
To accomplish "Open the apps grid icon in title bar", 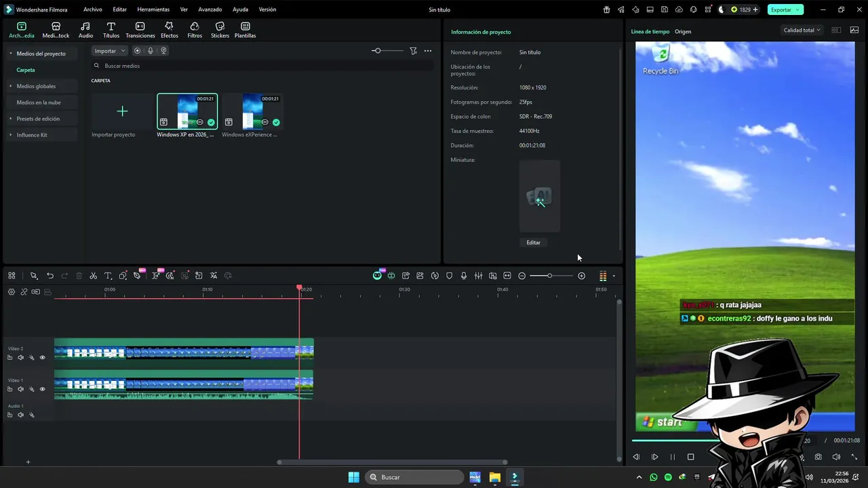I will coord(708,9).
